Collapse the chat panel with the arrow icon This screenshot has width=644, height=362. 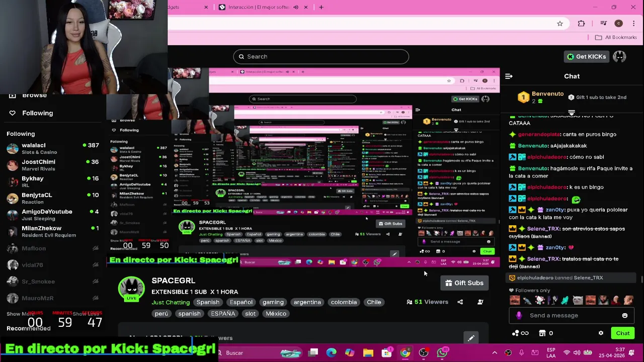pos(509,76)
